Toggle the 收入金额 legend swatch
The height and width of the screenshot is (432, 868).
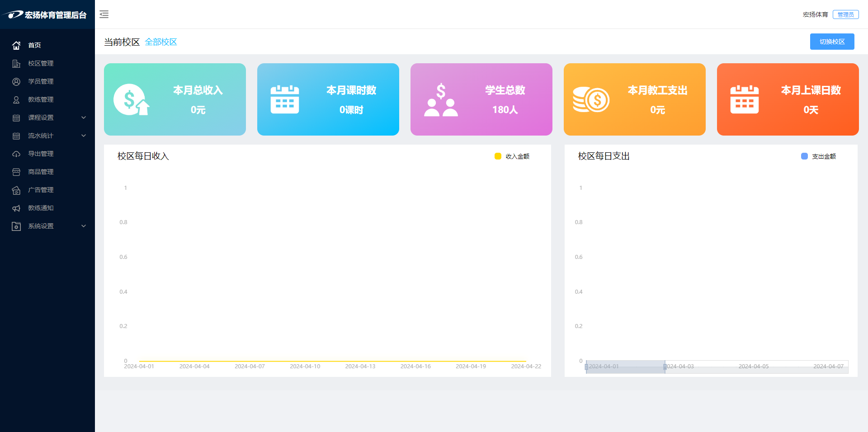(498, 156)
